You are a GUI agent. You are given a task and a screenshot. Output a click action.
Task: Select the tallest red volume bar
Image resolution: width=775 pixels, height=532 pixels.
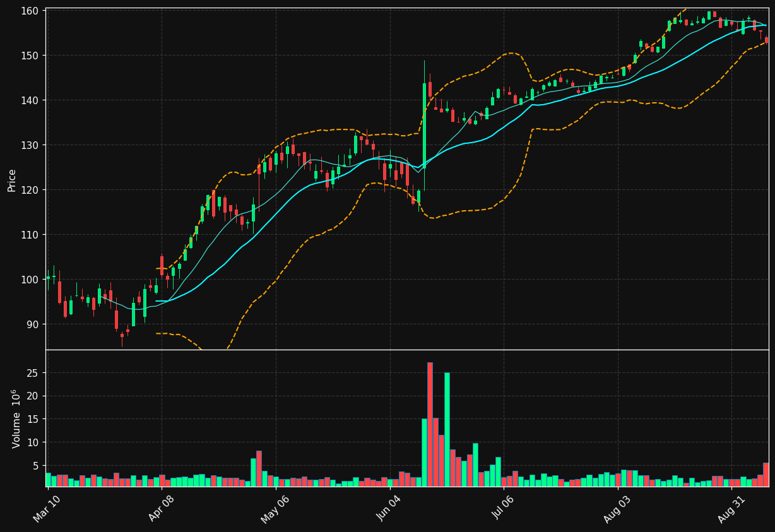pyautogui.click(x=430, y=424)
